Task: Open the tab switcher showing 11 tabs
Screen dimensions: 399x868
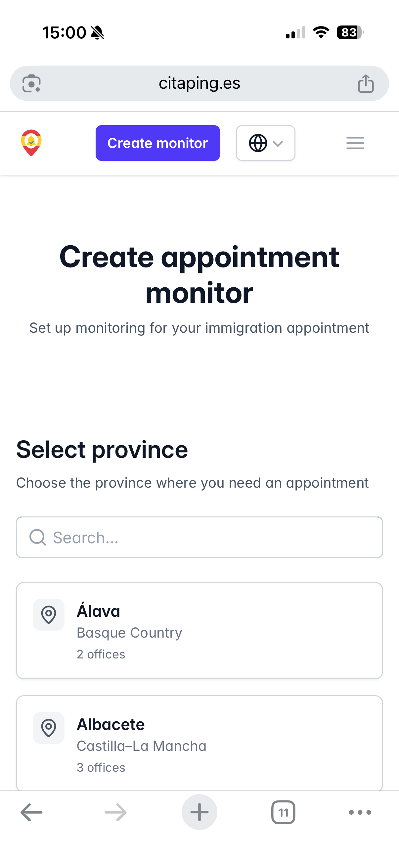Action: click(x=283, y=812)
